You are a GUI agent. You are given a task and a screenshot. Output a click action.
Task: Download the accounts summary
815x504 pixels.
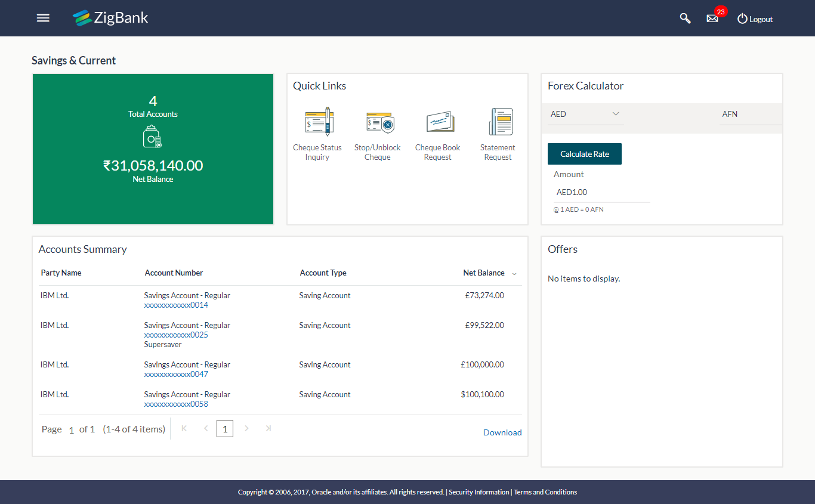(x=502, y=432)
